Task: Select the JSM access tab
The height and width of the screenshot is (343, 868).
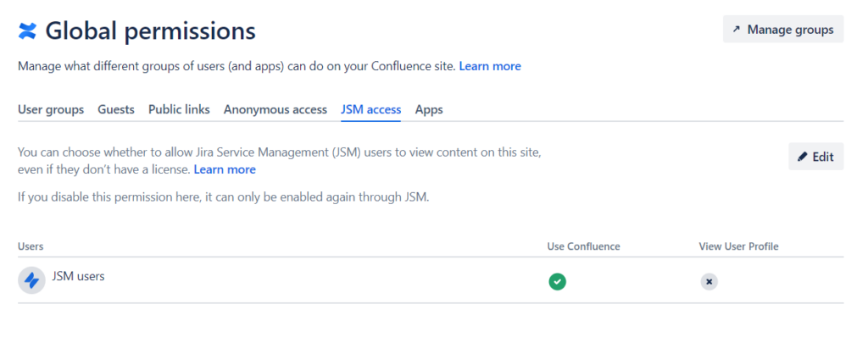Action: pyautogui.click(x=371, y=109)
